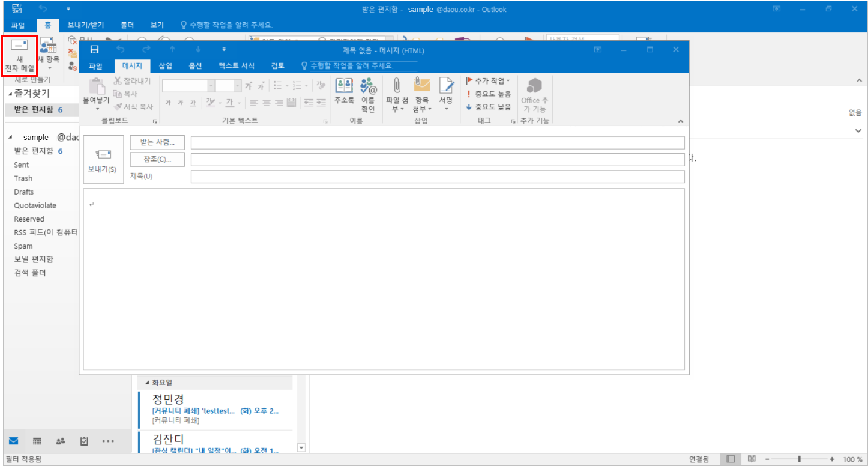Click in the To recipients field

pos(438,142)
